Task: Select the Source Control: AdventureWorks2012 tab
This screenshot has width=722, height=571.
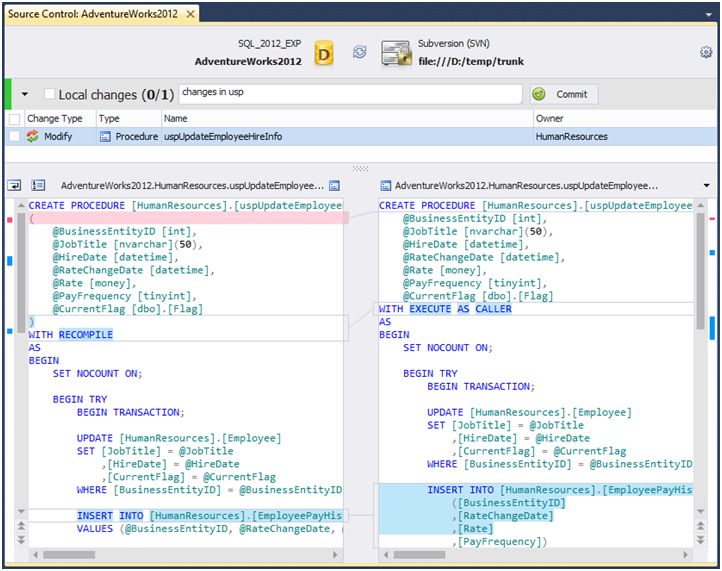Action: click(x=93, y=13)
